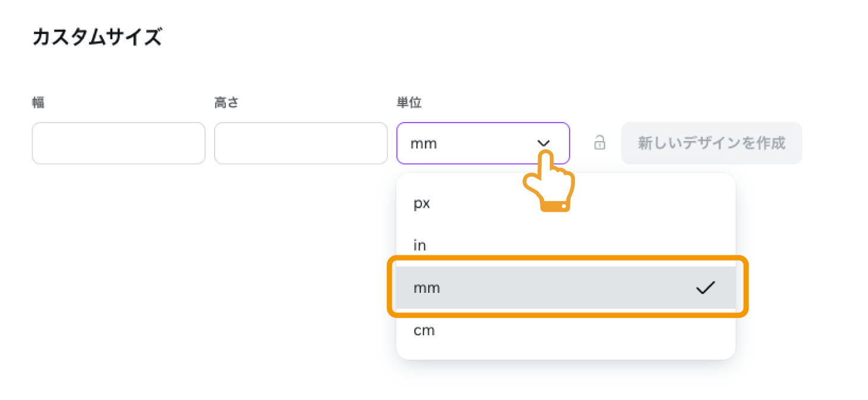Click the px text label in dropdown
Viewport: 868px width, 400px height.
[x=422, y=204]
